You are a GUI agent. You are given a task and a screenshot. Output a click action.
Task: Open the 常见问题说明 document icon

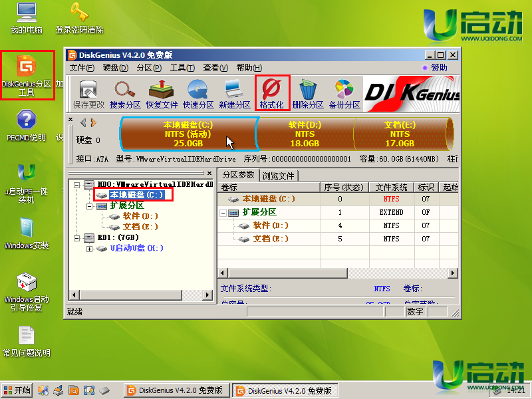click(27, 341)
